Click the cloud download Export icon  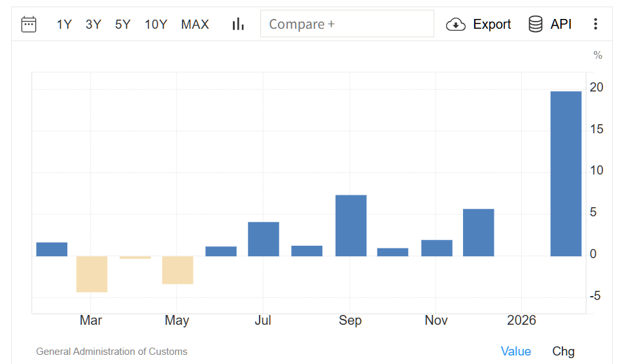coord(455,24)
